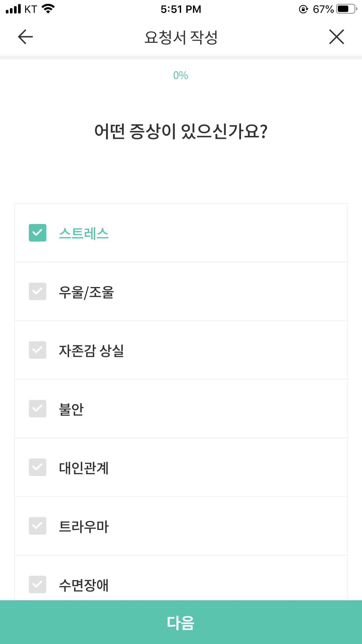Screen dimensions: 362x644
Task: Tap the 다음 button
Action: click(181, 622)
